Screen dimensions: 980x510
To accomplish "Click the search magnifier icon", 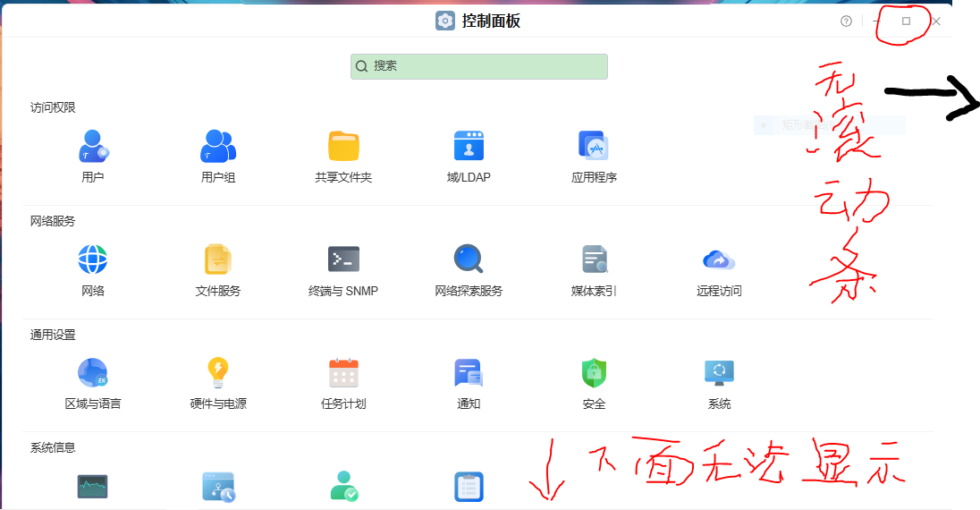I will (361, 66).
